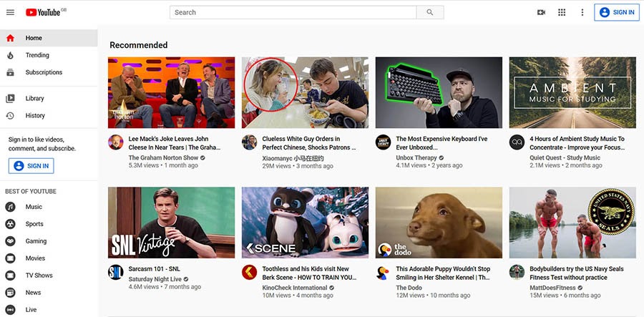The height and width of the screenshot is (317, 644).
Task: Click the sidebar SIGN IN button
Action: click(31, 166)
